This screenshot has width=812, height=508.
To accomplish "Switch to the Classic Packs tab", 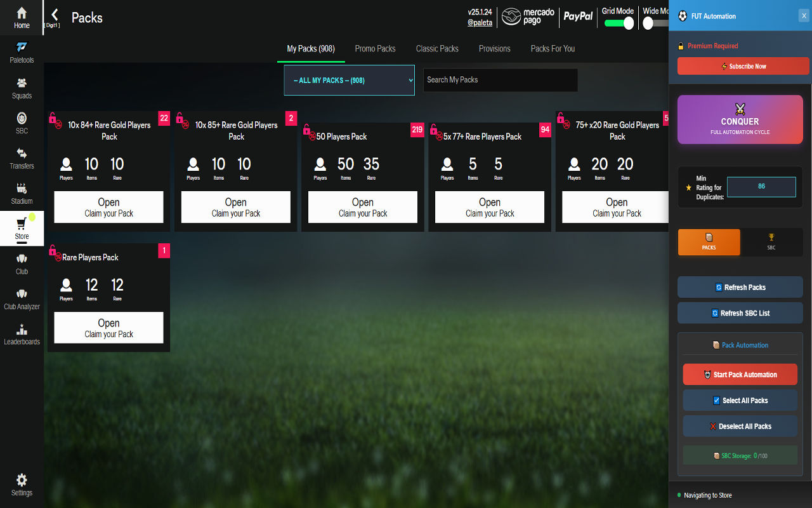I will (x=436, y=48).
